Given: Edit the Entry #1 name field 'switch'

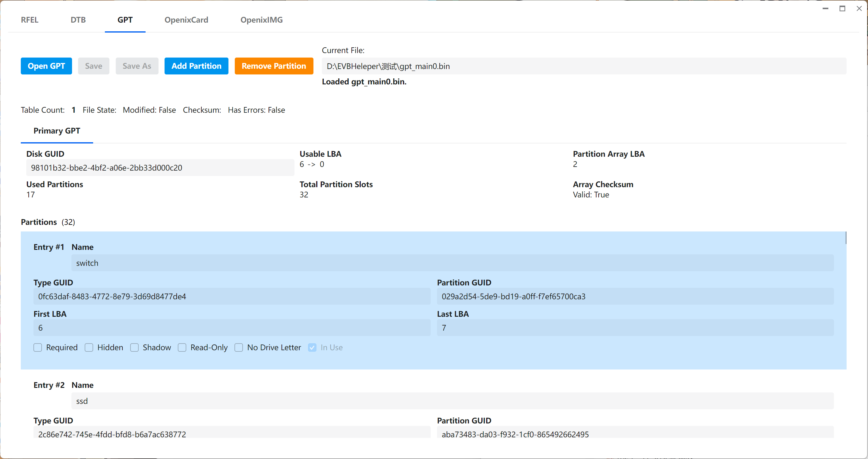Looking at the screenshot, I should coord(452,263).
